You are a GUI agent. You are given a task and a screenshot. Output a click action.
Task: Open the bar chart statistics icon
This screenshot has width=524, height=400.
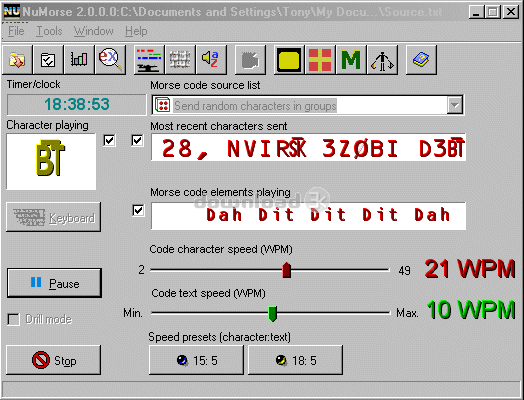(x=79, y=60)
